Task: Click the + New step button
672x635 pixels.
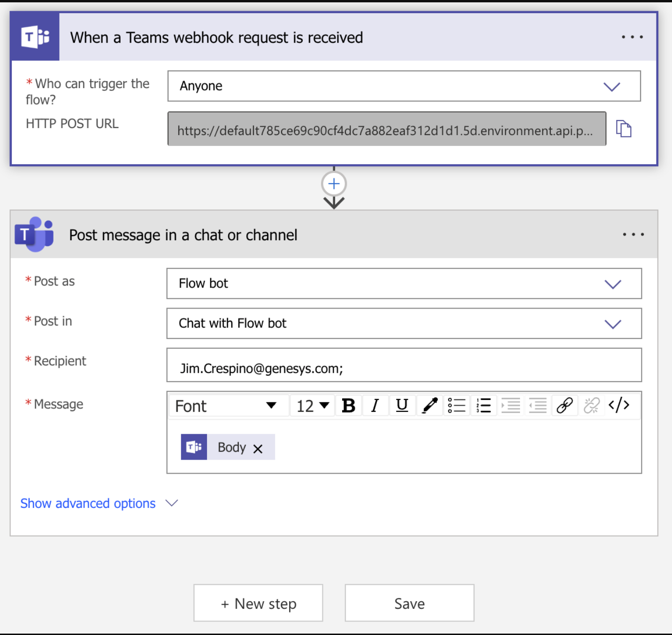Action: [x=258, y=603]
